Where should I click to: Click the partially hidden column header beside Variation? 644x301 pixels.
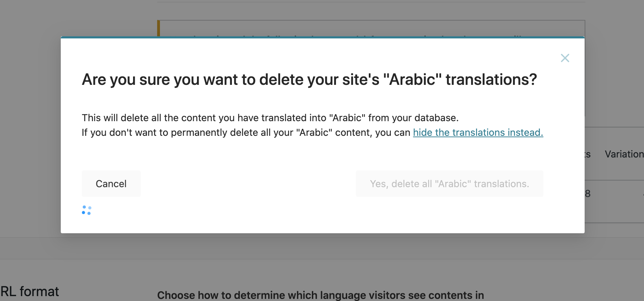(x=588, y=154)
